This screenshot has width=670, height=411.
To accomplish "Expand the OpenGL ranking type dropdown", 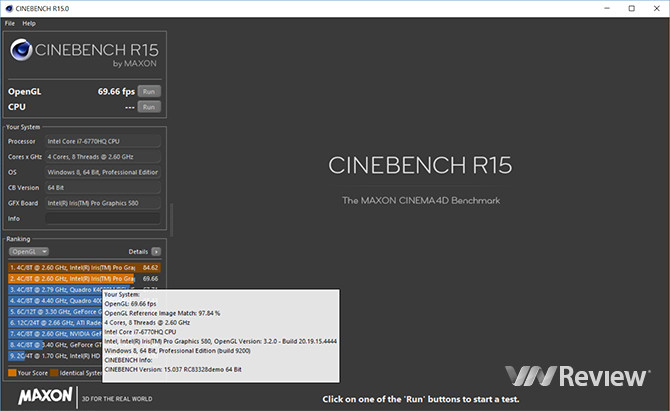I will point(28,251).
